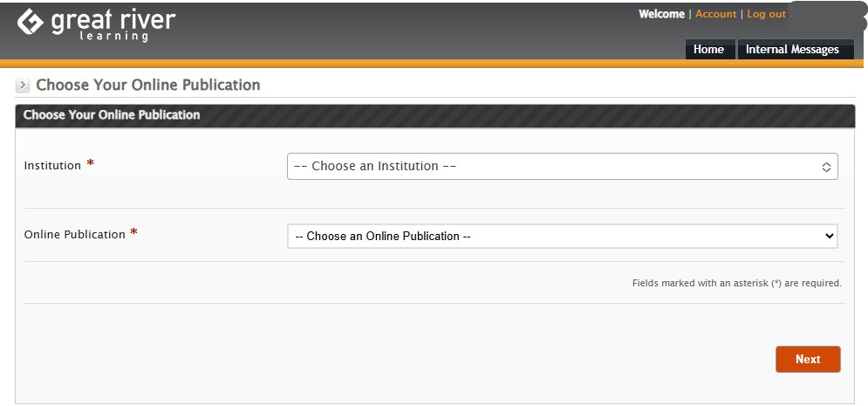
Task: Click the Great River Learning diamond logo icon
Action: (30, 22)
